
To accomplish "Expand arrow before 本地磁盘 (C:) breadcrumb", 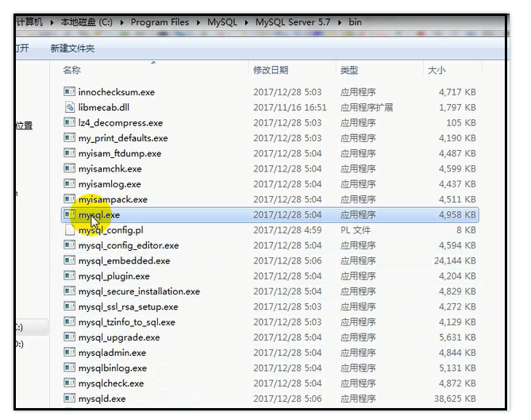I will coord(52,23).
